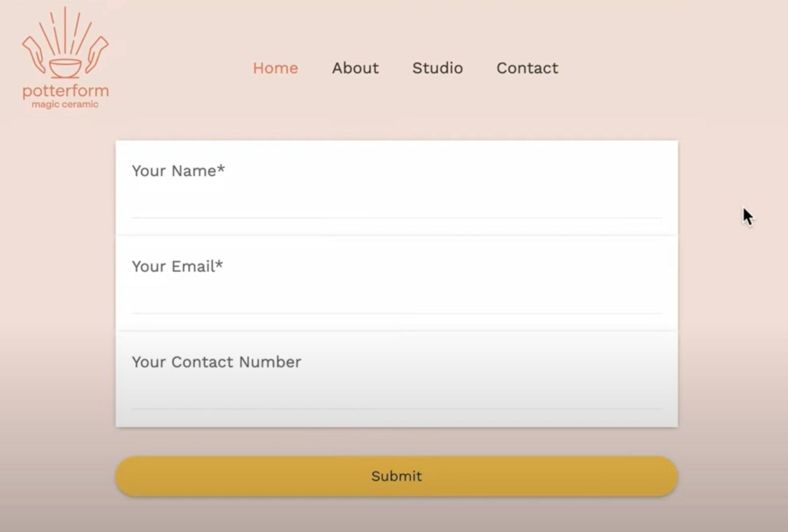Click the potterform magic ceramic logo
788x532 pixels.
(x=65, y=58)
